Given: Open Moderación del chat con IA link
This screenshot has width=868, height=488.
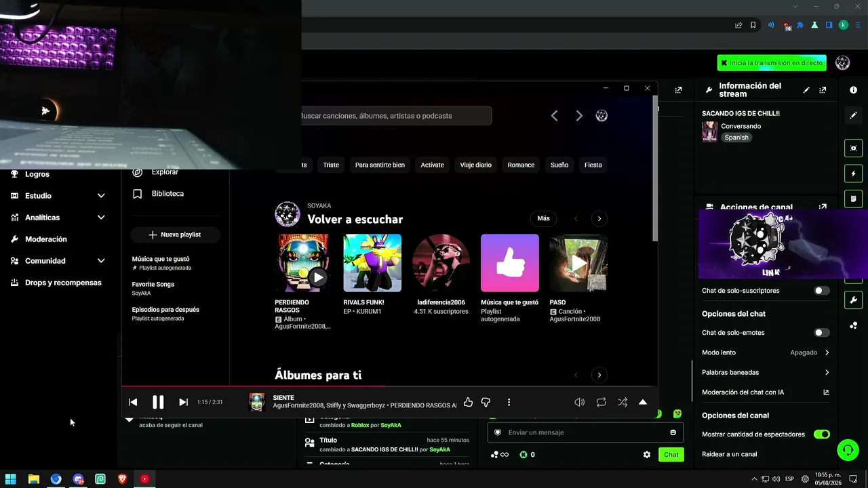Looking at the screenshot, I should coord(766,392).
